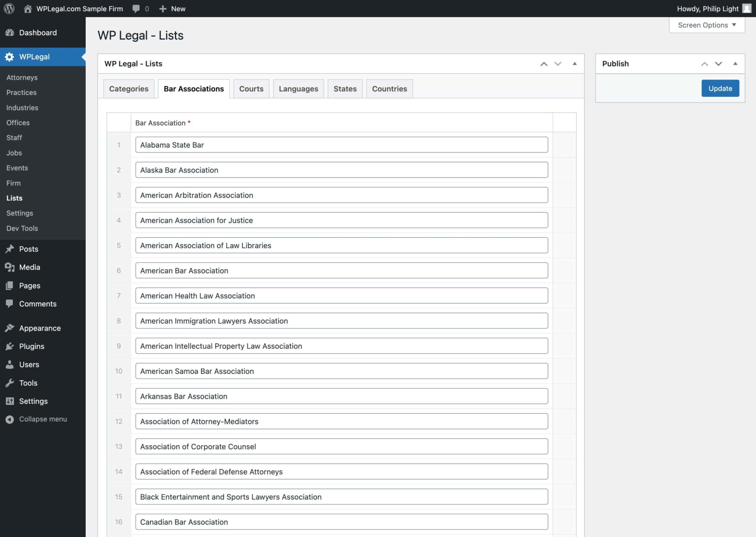Click American Intellectual Property Law Association field
The width and height of the screenshot is (756, 537).
click(x=341, y=346)
